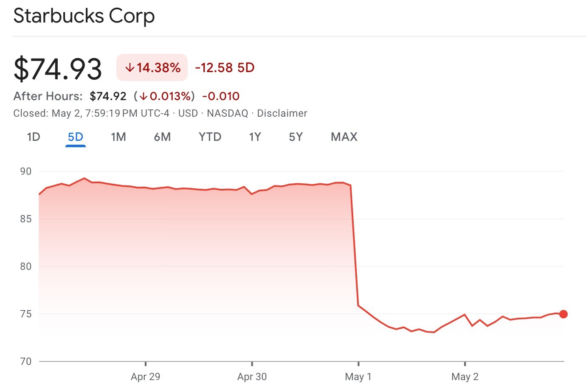Show the MAX range chart
Screen dimensions: 586x392
tap(344, 137)
